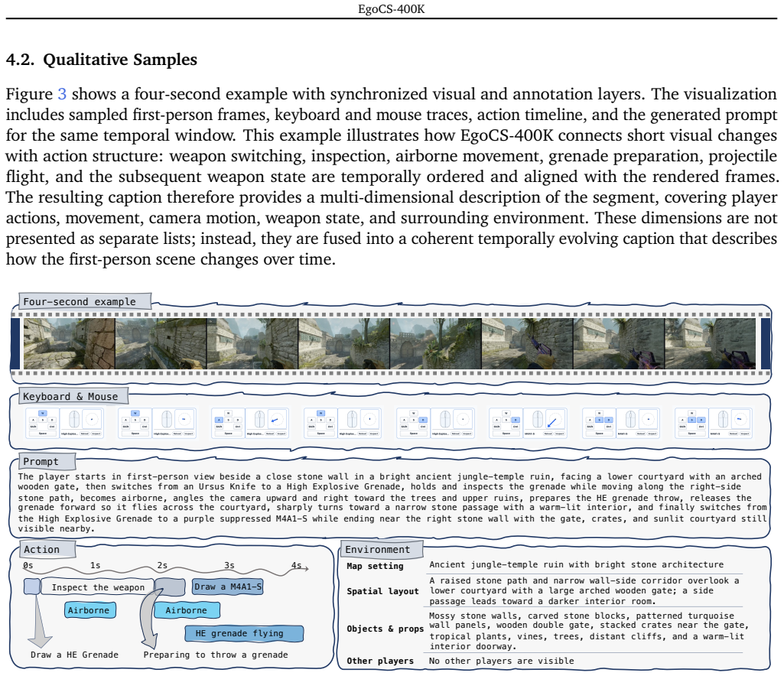The image size is (784, 676).
Task: Select the 'Inspect the weapon' action block
Action: click(x=98, y=587)
